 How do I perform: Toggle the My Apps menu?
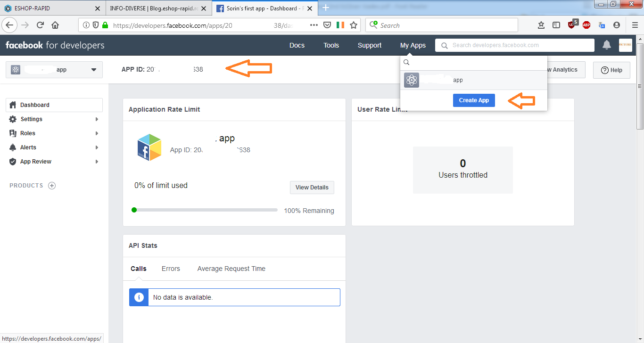[x=413, y=45]
